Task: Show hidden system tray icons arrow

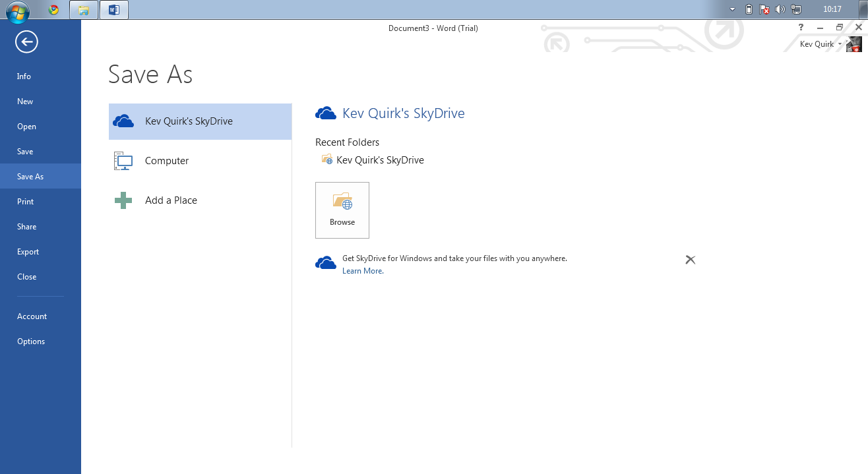Action: pyautogui.click(x=732, y=10)
